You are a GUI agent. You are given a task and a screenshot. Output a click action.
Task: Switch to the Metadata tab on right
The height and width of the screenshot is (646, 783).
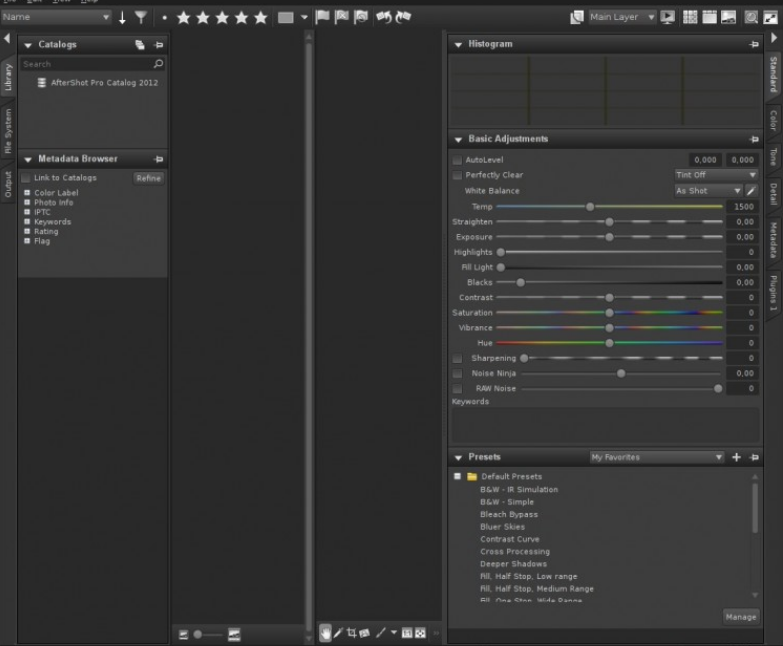[773, 240]
